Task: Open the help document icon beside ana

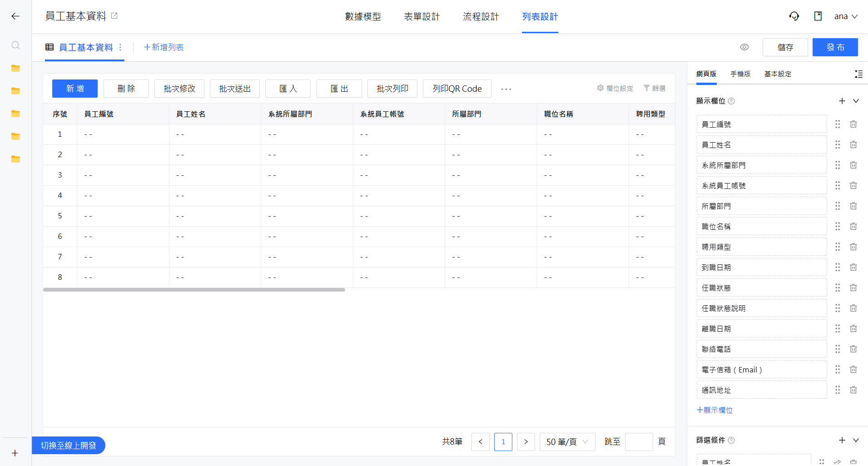Action: tap(818, 16)
